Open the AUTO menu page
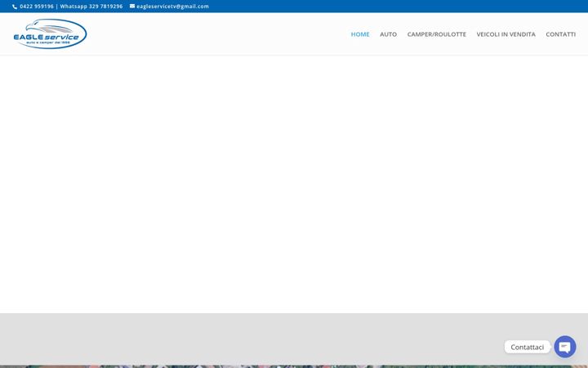The height and width of the screenshot is (368, 588). [388, 34]
